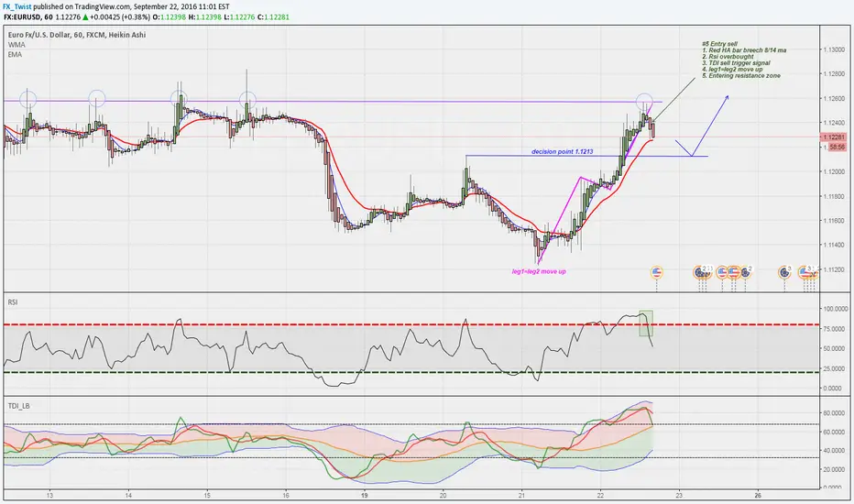
Task: Click the TDI 80.0000 scale value
Action: 834,413
